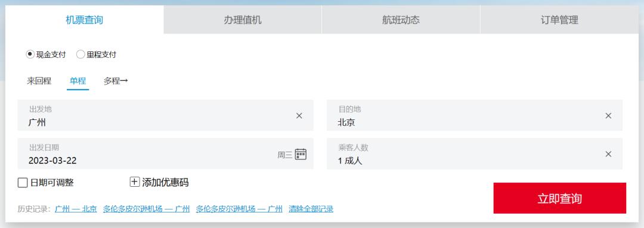Open history record 广州 — 北京
644x228 pixels.
pyautogui.click(x=76, y=209)
